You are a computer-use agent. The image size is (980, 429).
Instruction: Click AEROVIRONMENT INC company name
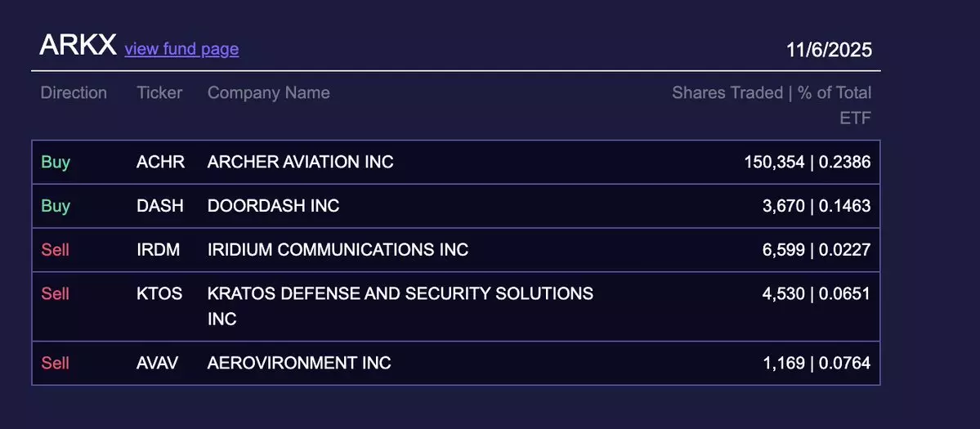pyautogui.click(x=299, y=362)
